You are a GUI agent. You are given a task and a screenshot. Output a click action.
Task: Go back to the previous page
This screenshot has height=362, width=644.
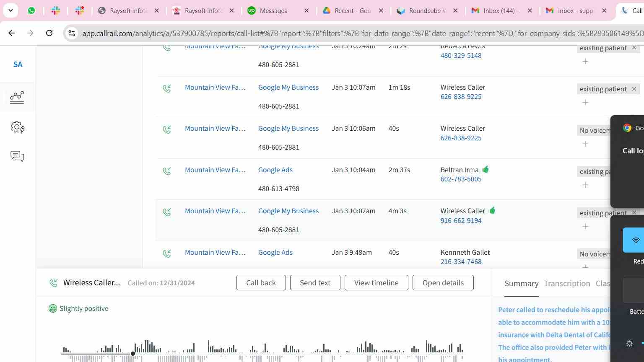(x=11, y=33)
